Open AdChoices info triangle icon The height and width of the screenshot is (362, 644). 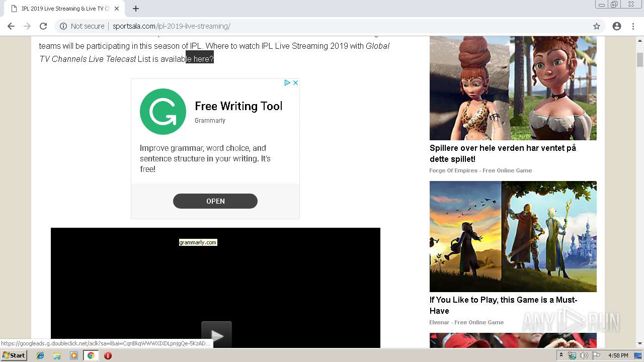point(287,82)
